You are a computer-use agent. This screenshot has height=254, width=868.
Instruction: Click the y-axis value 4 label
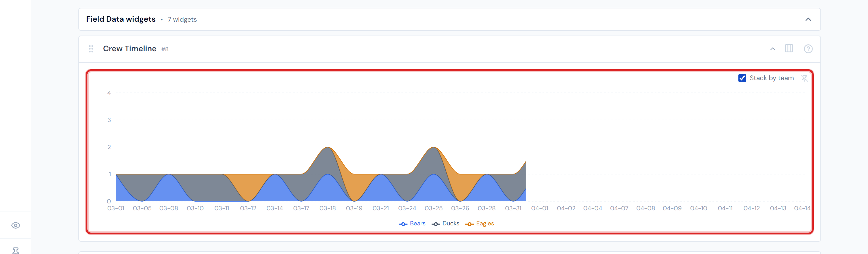click(x=109, y=93)
